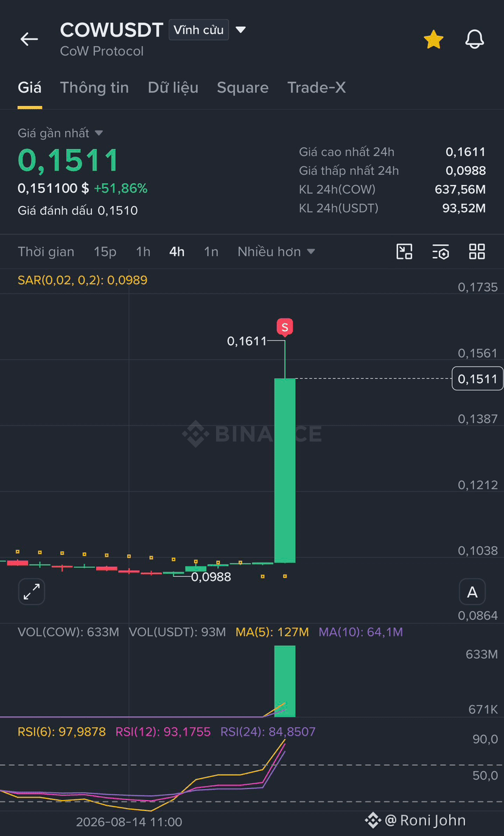The height and width of the screenshot is (836, 504).
Task: Click the SAR(0,02, 0,2) indicator label
Action: point(82,280)
